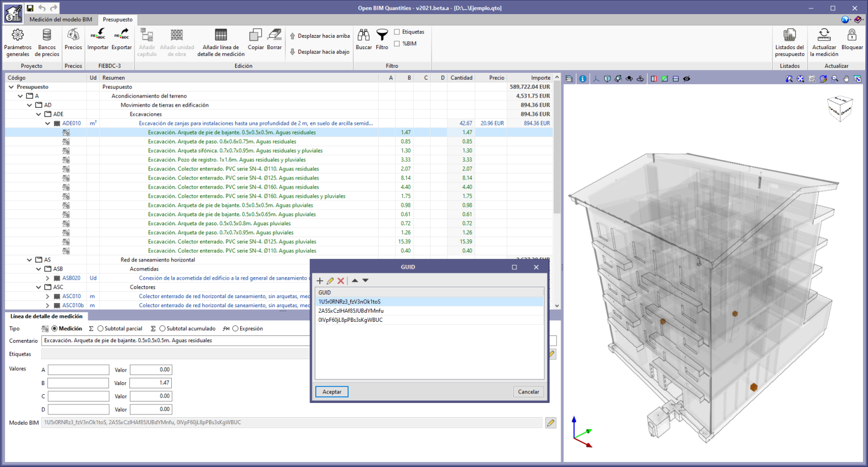Select the pan hand tool in 3D view
Image resolution: width=868 pixels, height=467 pixels.
click(846, 78)
